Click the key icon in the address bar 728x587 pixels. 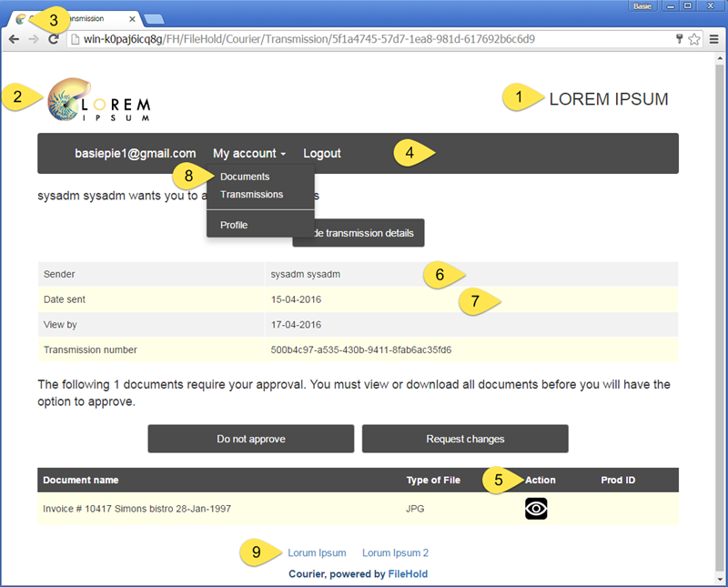tap(679, 40)
